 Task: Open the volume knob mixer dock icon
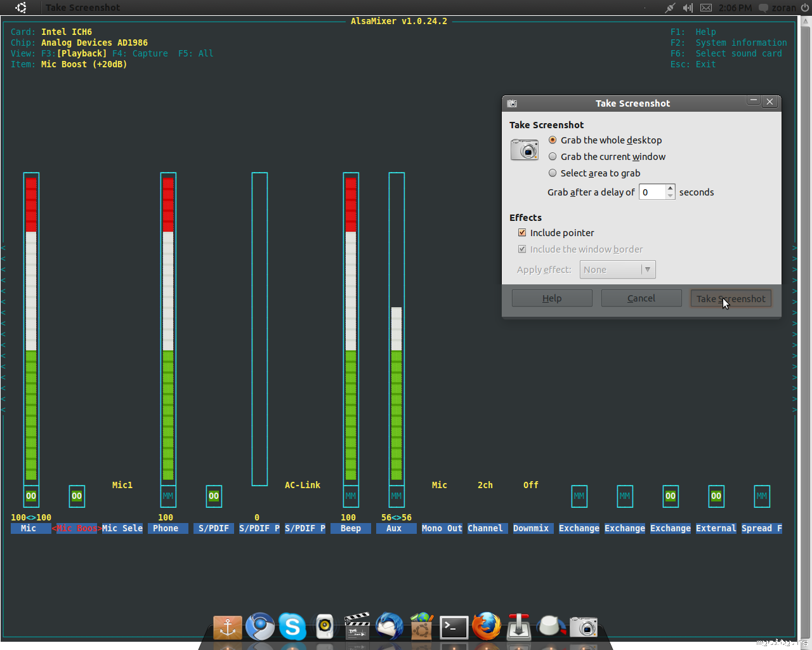point(551,627)
